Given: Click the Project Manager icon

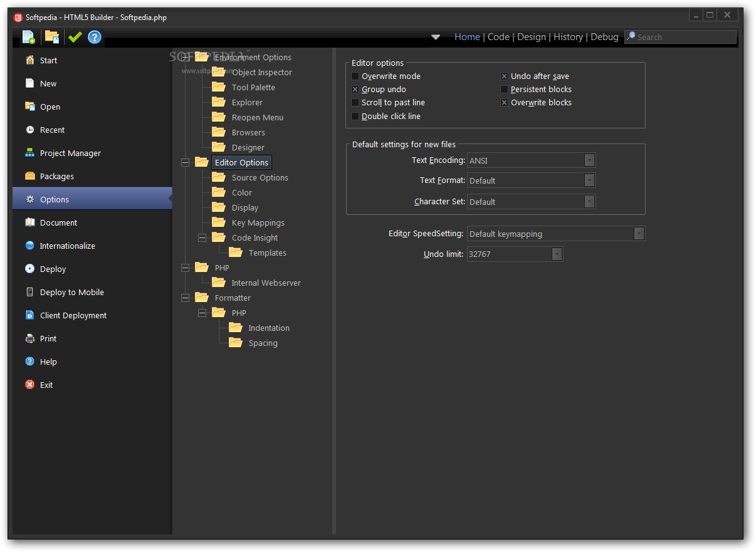Looking at the screenshot, I should click(29, 153).
